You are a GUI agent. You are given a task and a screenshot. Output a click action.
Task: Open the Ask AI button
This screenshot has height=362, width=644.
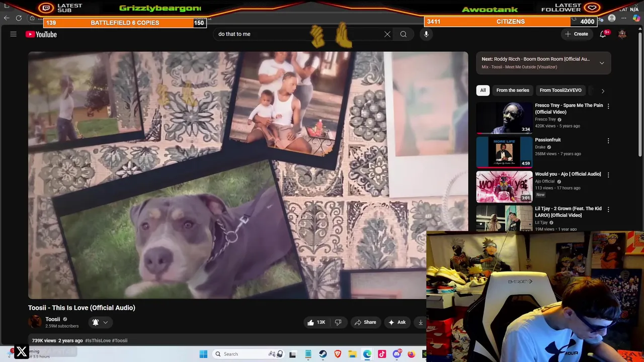tap(397, 322)
